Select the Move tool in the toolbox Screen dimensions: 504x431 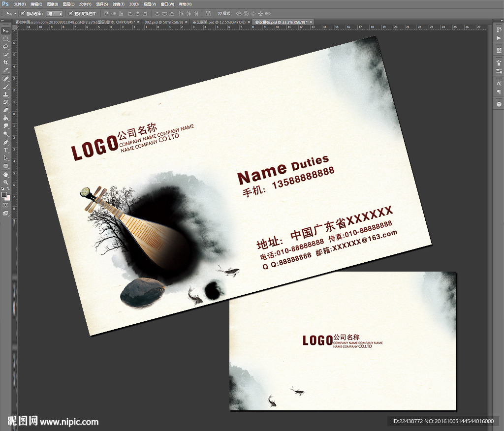[x=6, y=31]
